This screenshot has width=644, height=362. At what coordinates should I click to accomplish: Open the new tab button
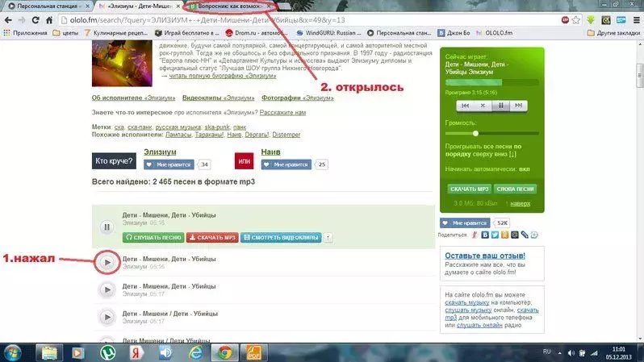(x=285, y=6)
